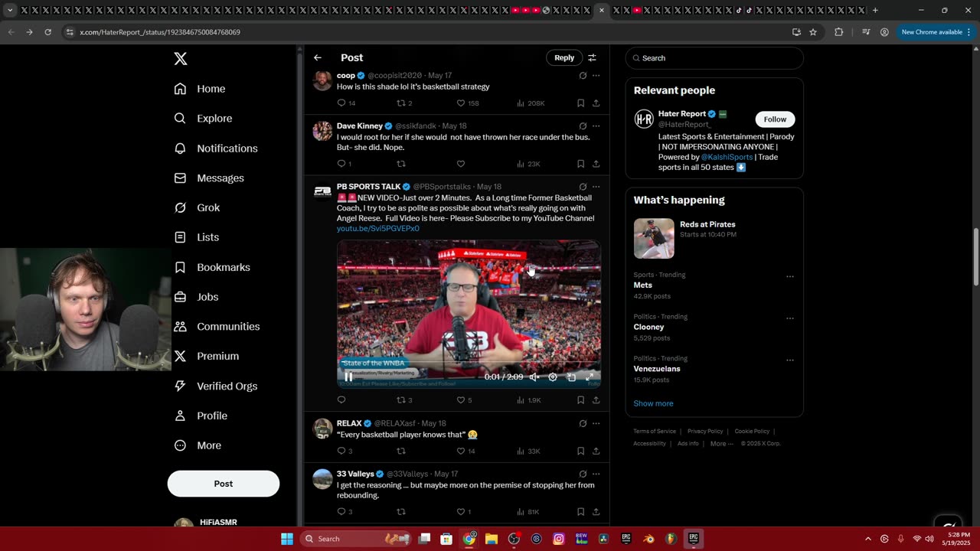Open Grok in sidebar

pyautogui.click(x=197, y=207)
